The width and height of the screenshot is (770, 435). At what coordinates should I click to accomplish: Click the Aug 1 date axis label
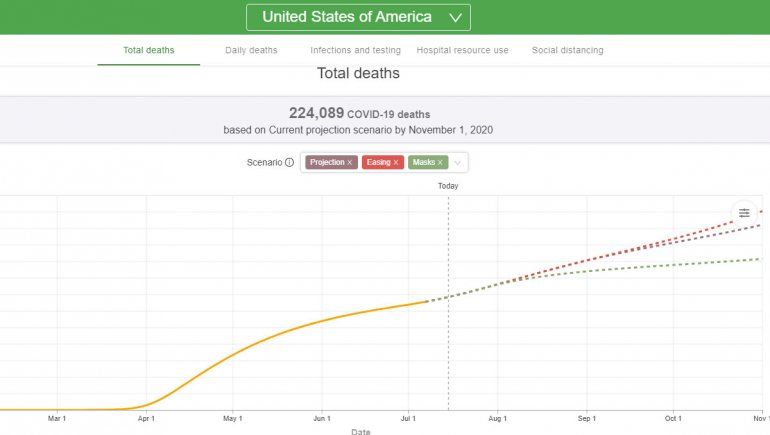497,418
